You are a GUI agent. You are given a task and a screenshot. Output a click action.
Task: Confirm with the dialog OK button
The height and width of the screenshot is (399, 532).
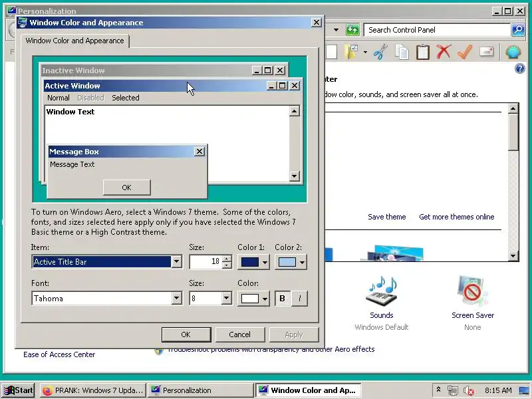point(186,334)
